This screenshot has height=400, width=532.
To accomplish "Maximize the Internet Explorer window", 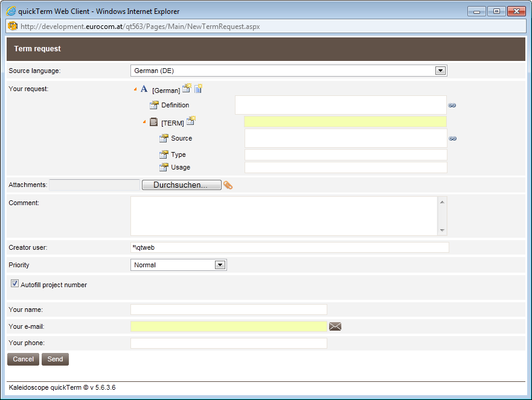I will pos(496,11).
